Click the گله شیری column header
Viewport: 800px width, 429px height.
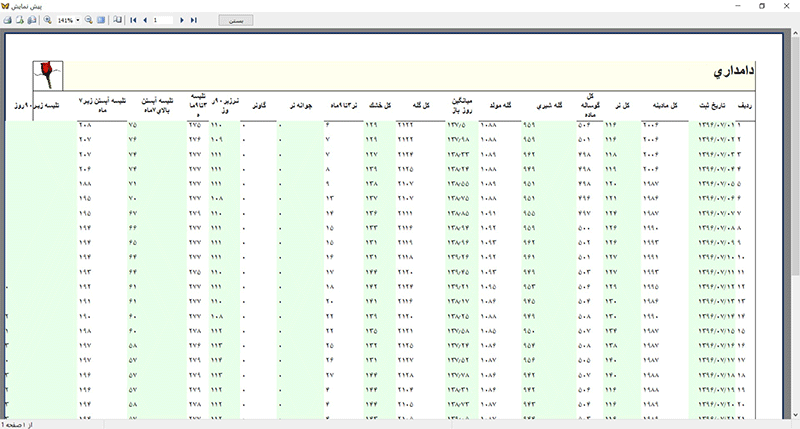(x=549, y=106)
